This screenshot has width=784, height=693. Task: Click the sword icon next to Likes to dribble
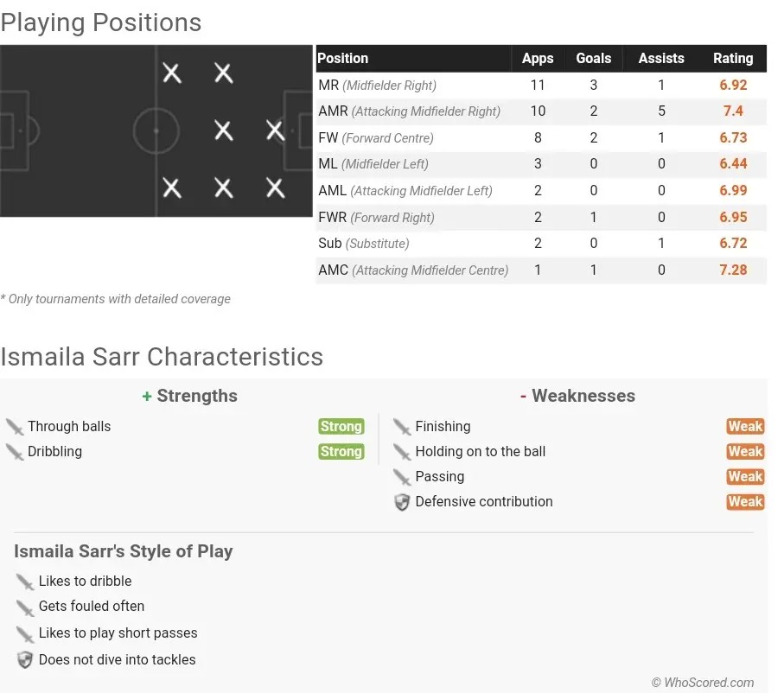point(24,582)
